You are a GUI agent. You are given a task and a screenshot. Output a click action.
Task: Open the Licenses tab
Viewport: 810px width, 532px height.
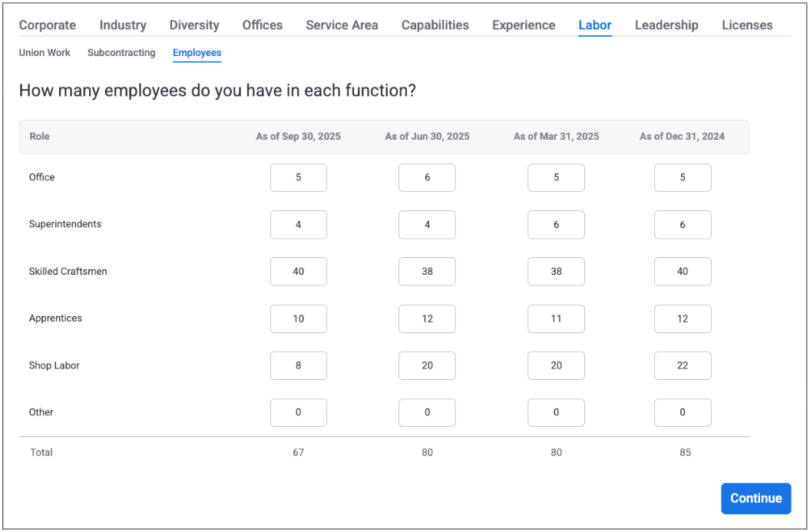click(x=747, y=25)
